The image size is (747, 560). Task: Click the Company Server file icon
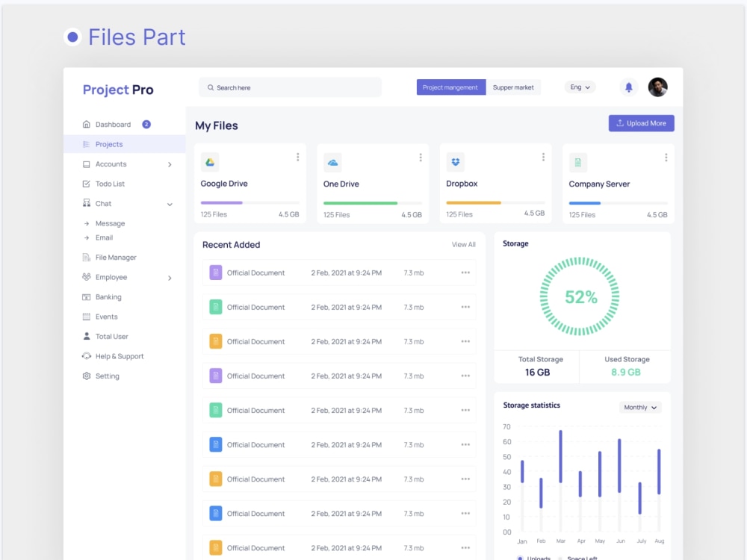coord(578,162)
